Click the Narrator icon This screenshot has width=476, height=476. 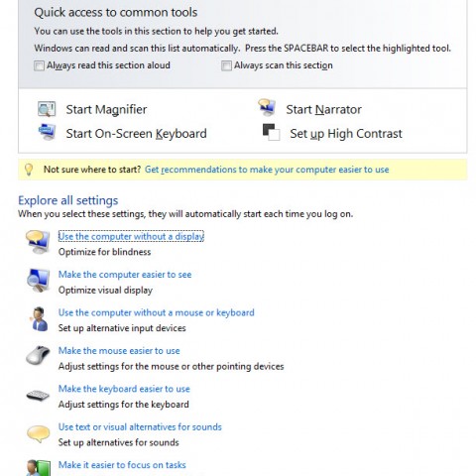[x=267, y=107]
